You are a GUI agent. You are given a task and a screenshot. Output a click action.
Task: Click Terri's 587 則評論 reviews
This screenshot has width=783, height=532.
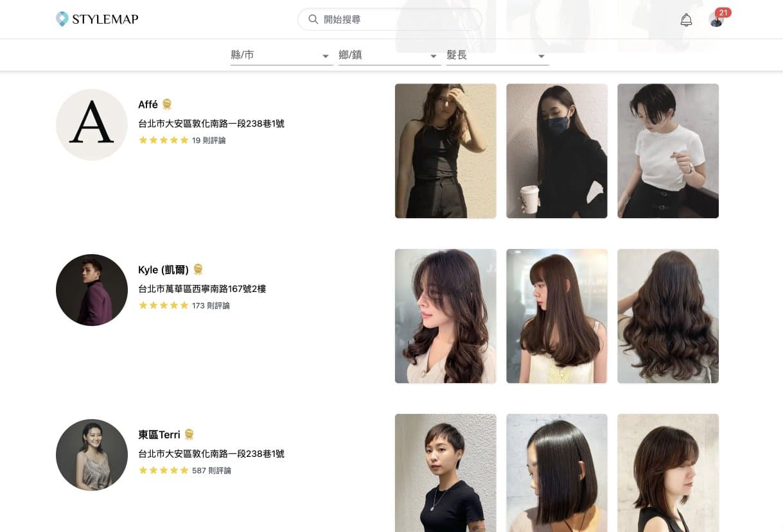[x=211, y=470]
